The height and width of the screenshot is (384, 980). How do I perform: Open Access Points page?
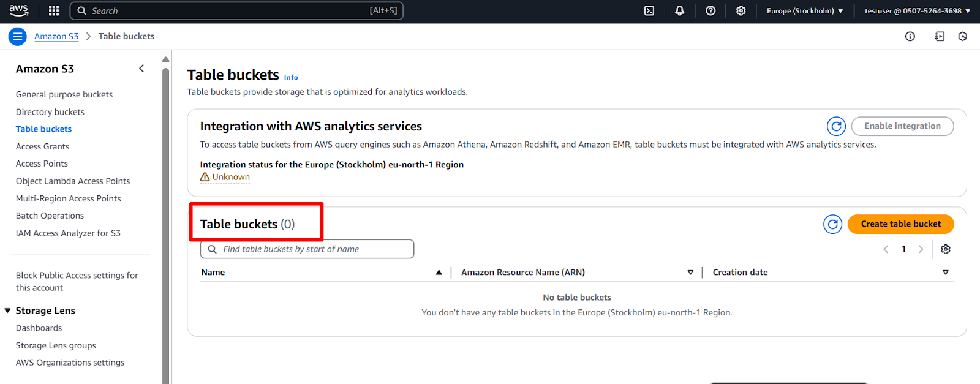[x=42, y=164]
